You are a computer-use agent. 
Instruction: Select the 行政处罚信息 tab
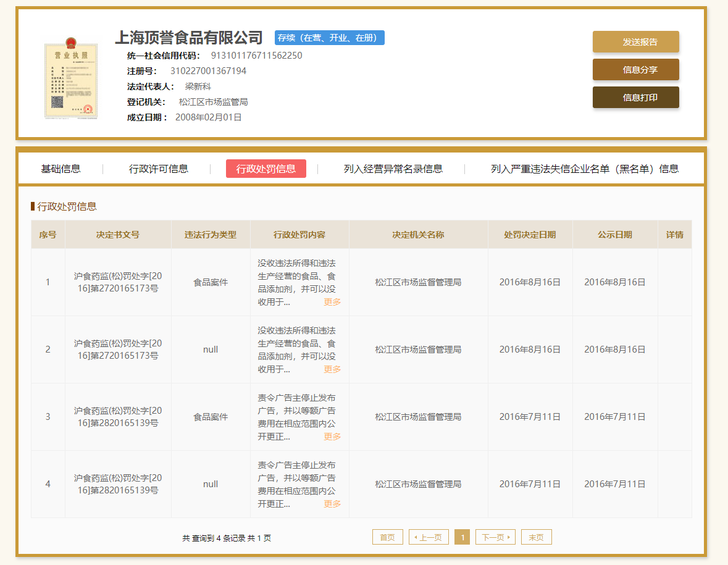266,169
